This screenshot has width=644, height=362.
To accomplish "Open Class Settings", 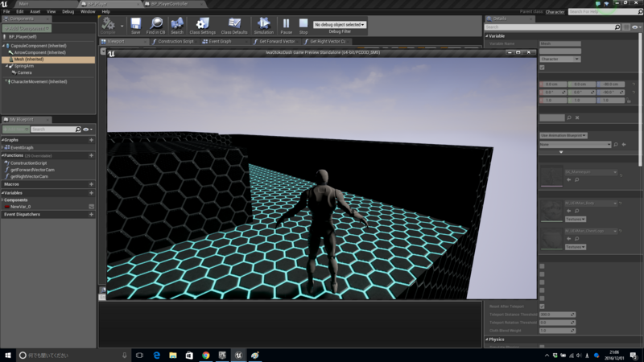I will (x=203, y=25).
